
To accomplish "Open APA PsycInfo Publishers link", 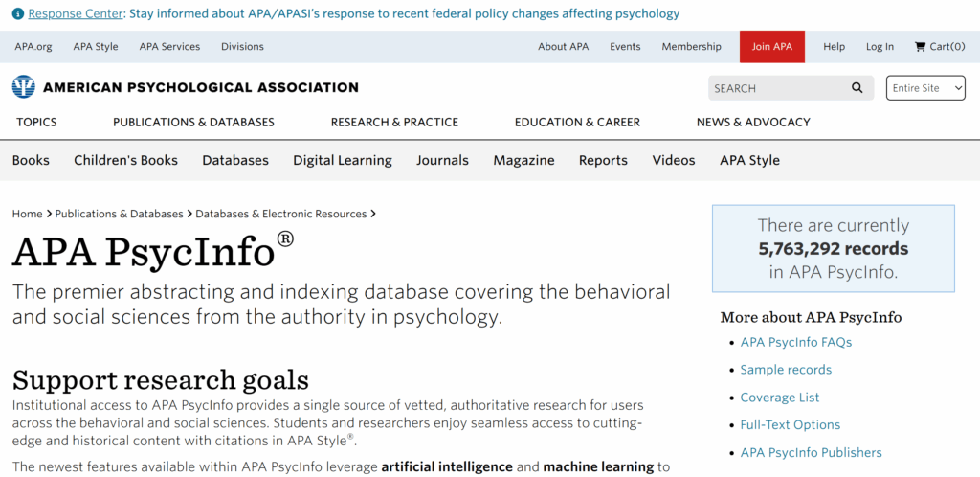I will [811, 452].
